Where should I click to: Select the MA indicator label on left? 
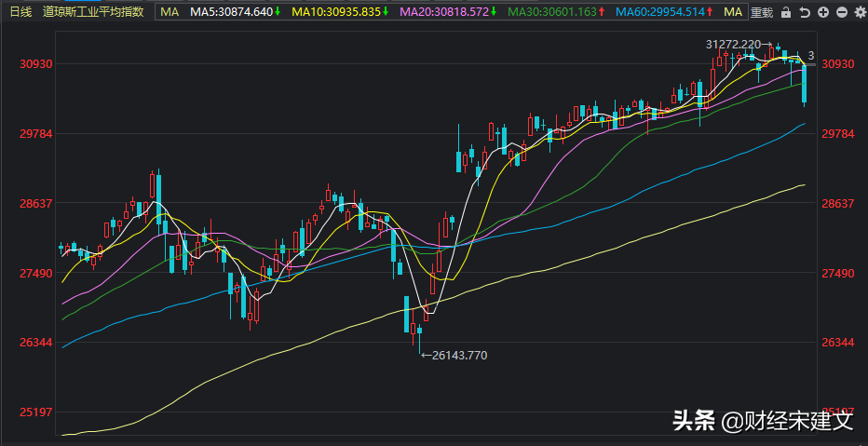pyautogui.click(x=169, y=12)
